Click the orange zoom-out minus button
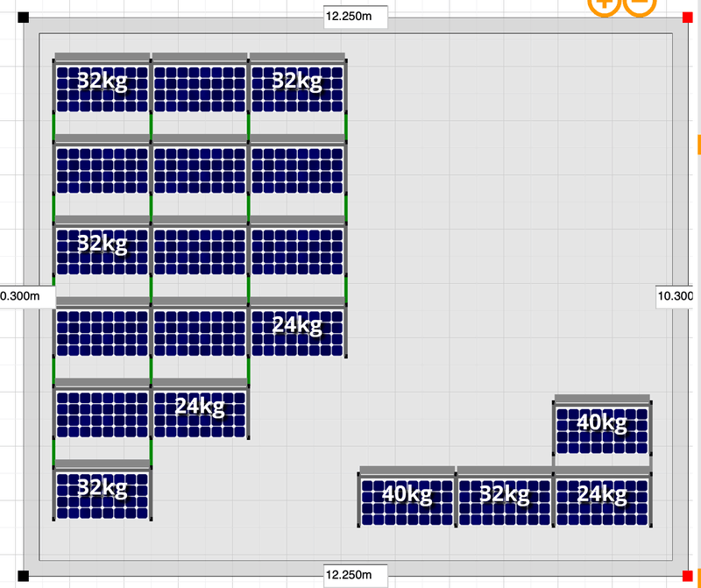Screen dimensions: 701x588 [x=640, y=4]
